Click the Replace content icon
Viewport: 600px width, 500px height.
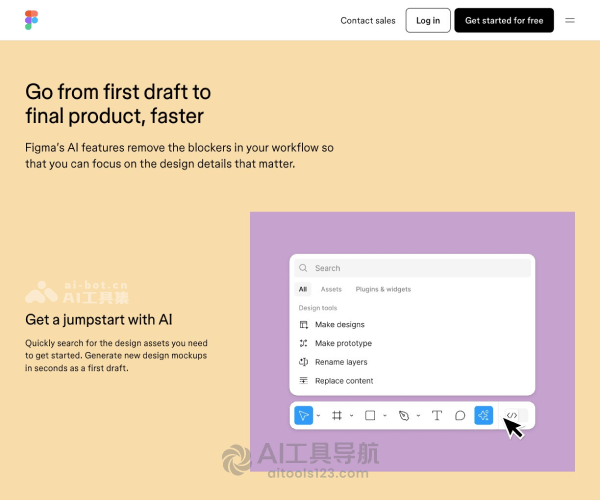tap(303, 381)
